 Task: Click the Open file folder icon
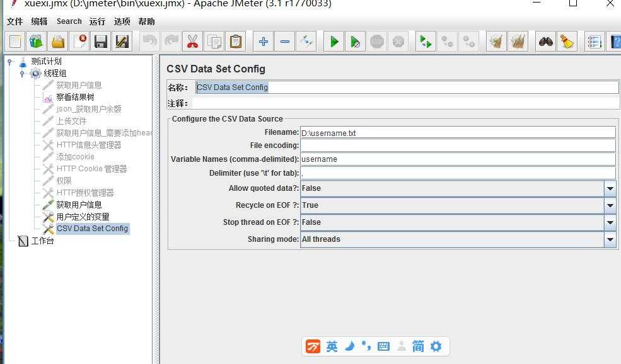click(58, 42)
